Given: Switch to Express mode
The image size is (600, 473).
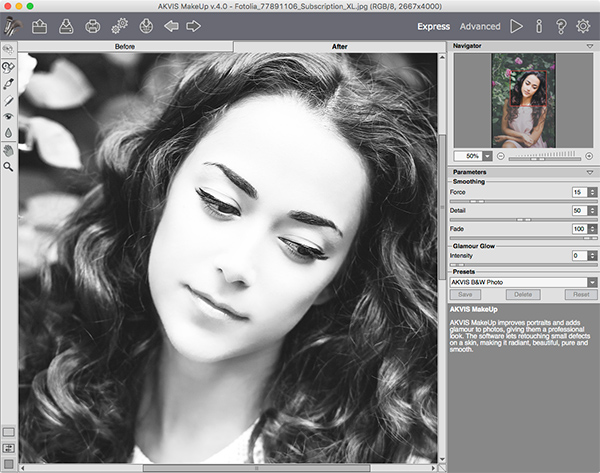Looking at the screenshot, I should tap(433, 27).
